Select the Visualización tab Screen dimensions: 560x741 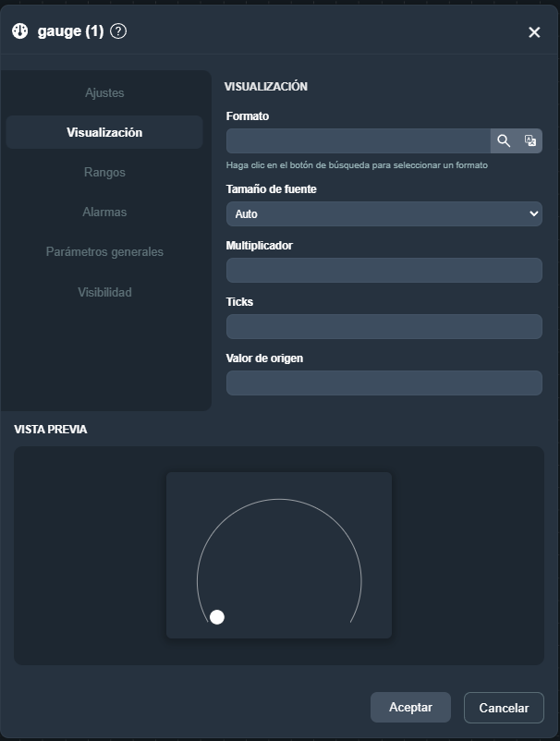point(104,133)
